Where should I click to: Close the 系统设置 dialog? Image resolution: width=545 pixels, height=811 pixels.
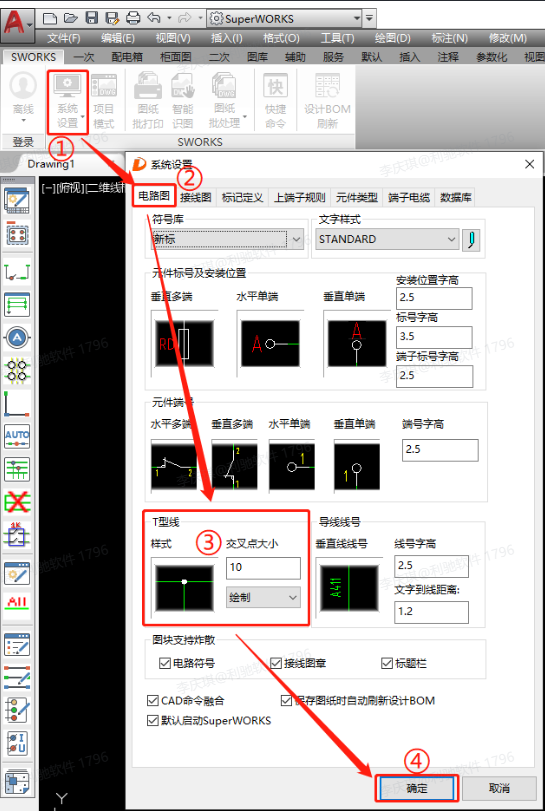click(529, 164)
